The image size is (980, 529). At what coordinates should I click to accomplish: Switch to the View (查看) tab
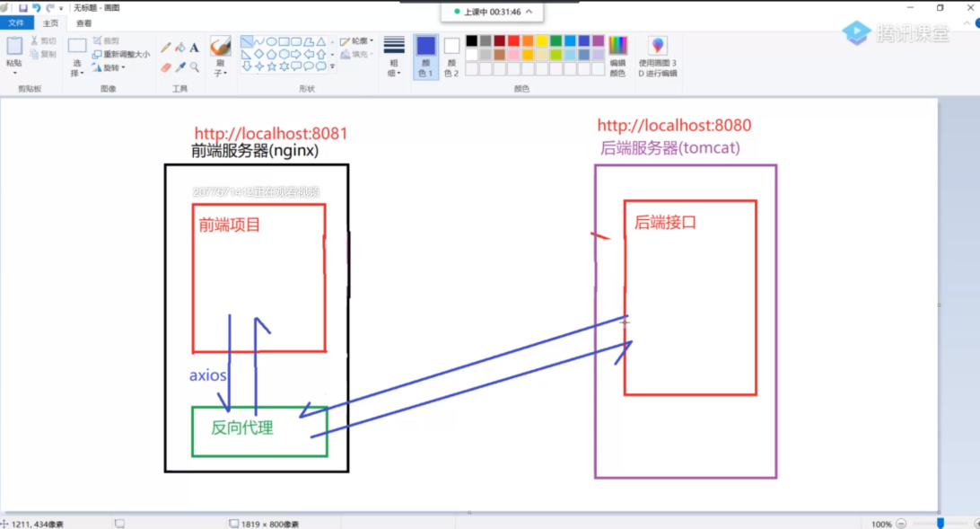point(83,23)
